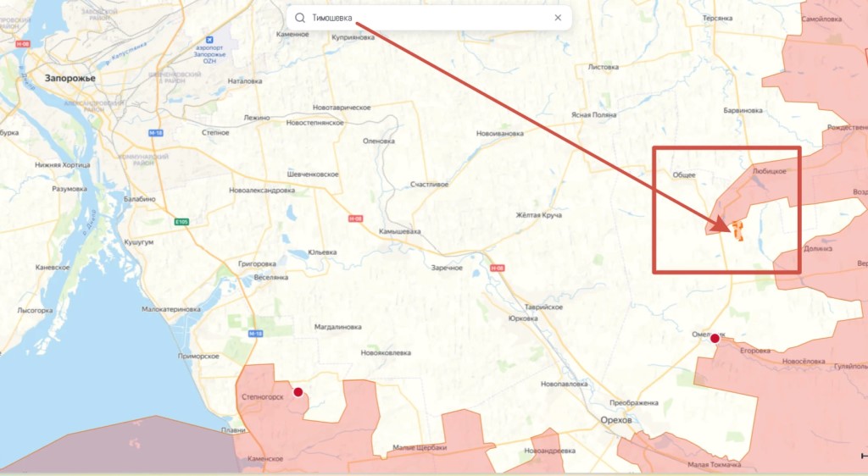This screenshot has width=868, height=476.
Task: Click the red dot marker near Степногорск
Action: [298, 392]
